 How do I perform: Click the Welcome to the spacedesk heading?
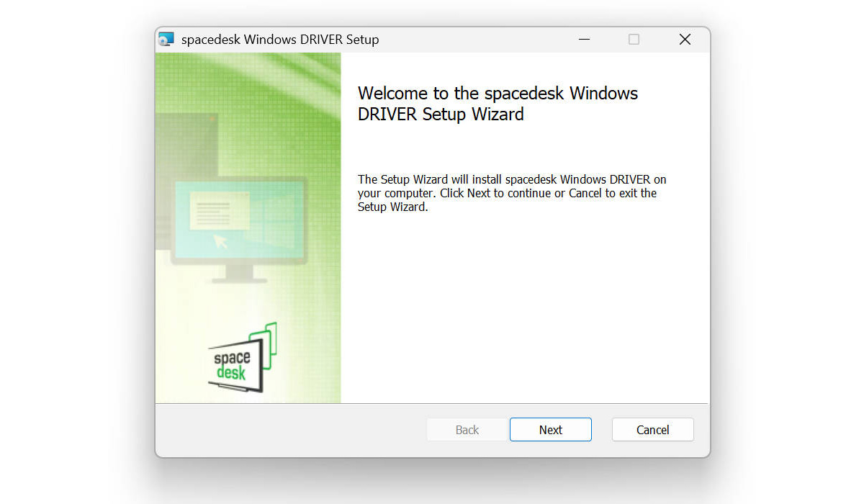[498, 103]
